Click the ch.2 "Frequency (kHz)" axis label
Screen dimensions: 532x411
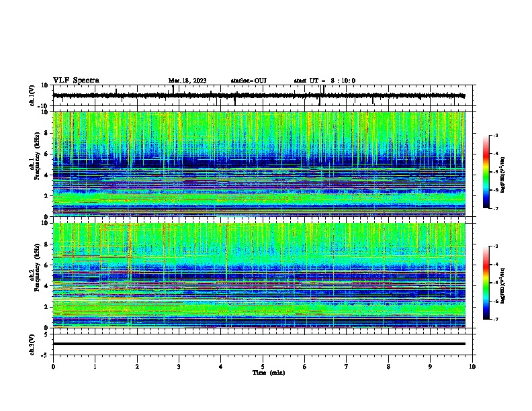tap(37, 267)
